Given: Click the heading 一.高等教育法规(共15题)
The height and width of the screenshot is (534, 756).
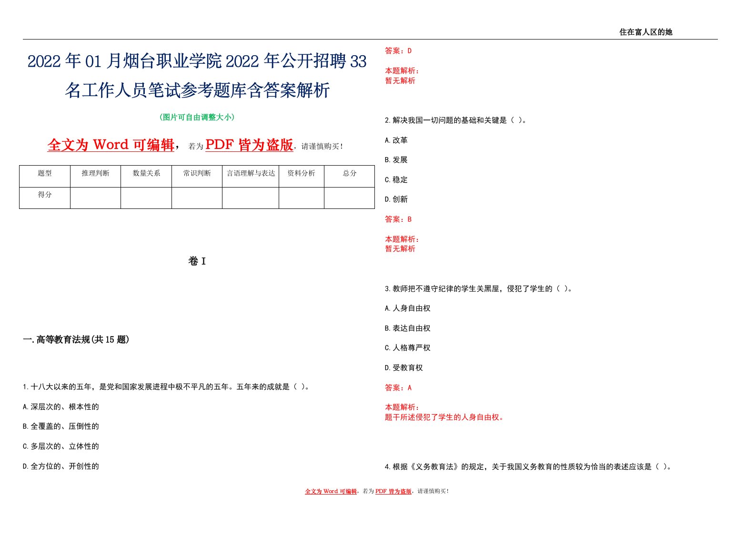Looking at the screenshot, I should [x=76, y=339].
